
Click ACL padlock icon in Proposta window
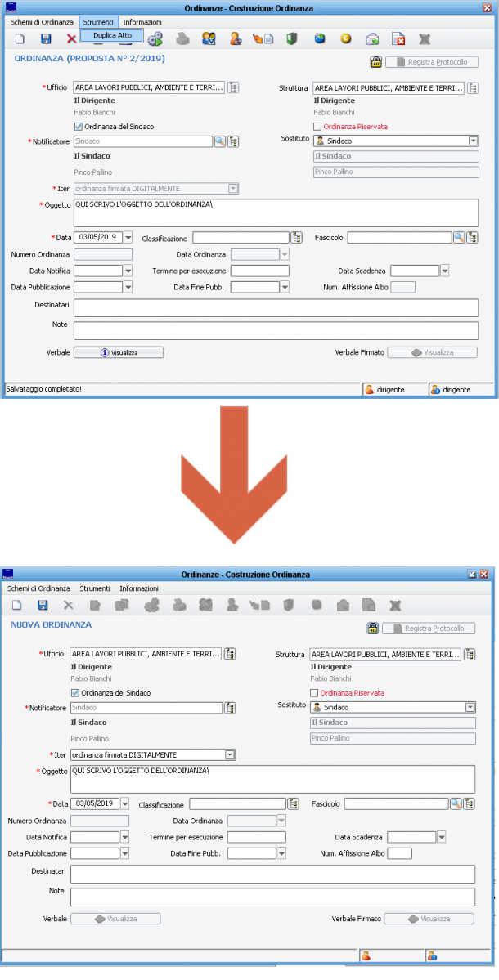click(x=375, y=62)
